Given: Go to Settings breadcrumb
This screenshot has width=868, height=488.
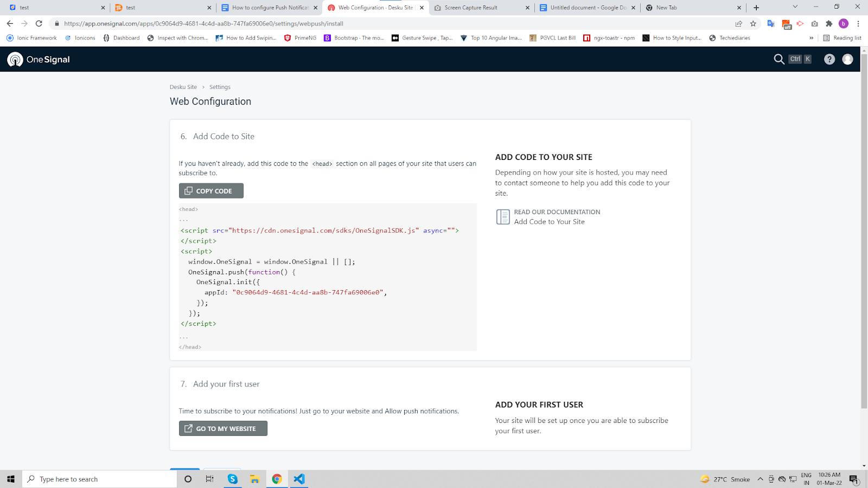Looking at the screenshot, I should coord(220,87).
